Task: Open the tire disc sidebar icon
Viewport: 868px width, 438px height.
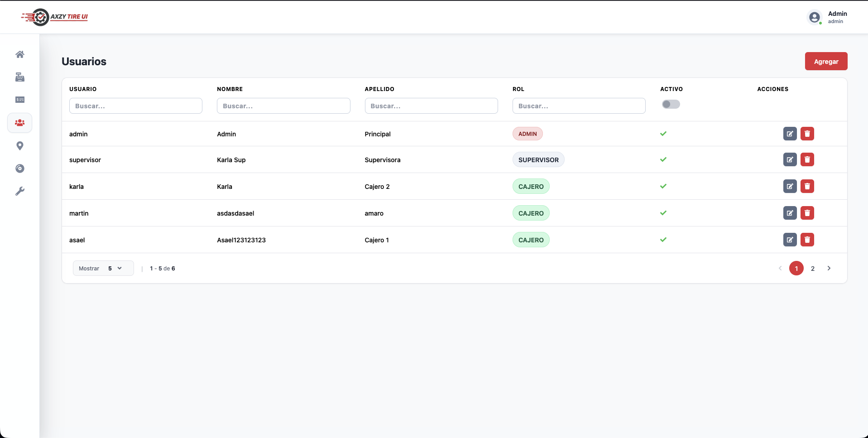Action: (x=20, y=168)
